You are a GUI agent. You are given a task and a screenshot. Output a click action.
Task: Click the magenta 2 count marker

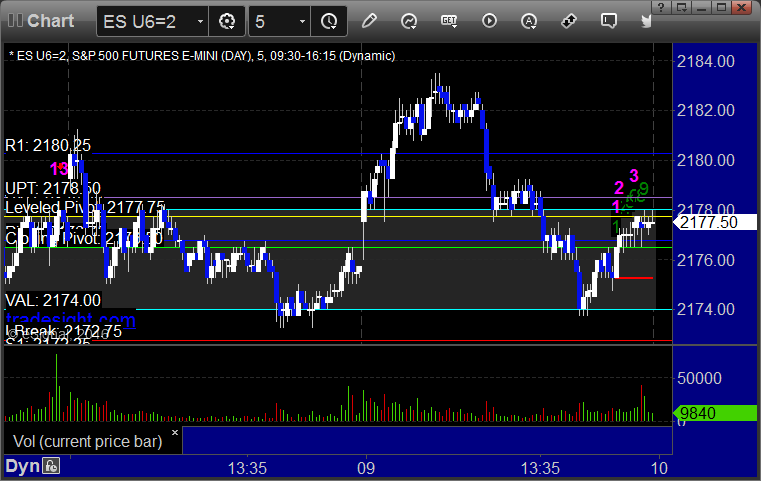(x=619, y=187)
